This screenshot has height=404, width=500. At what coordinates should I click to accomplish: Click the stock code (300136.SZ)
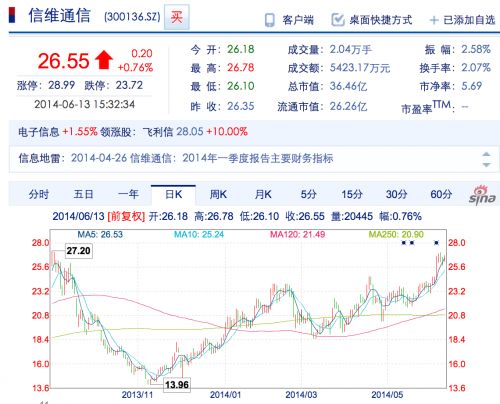tap(132, 17)
